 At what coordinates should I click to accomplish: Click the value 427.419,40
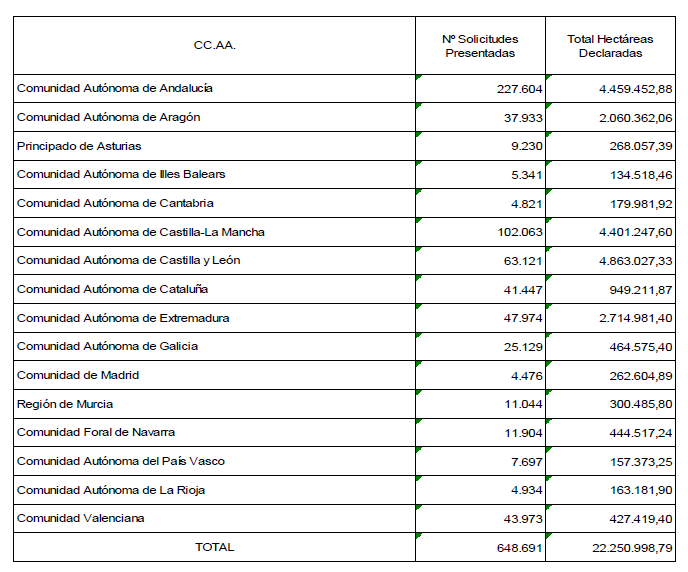[641, 519]
